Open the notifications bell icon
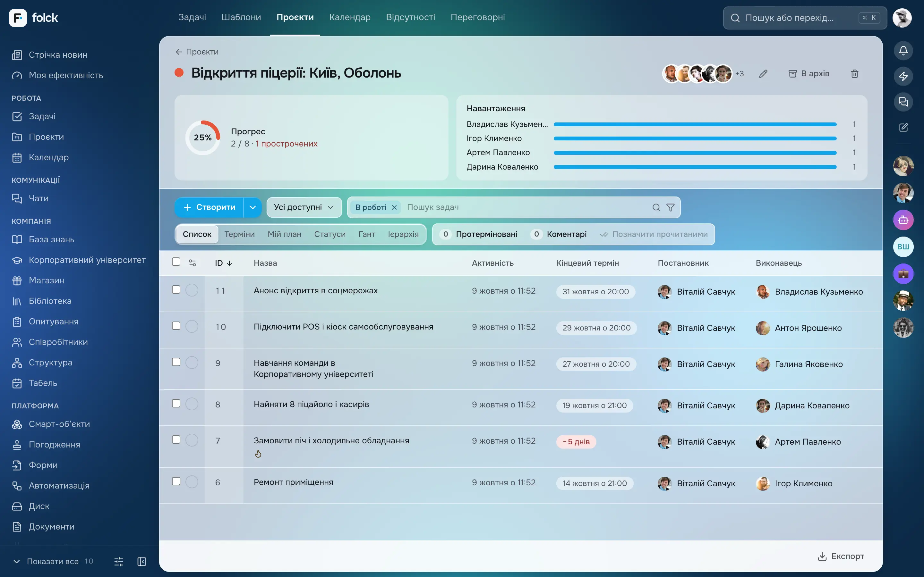 pyautogui.click(x=903, y=51)
